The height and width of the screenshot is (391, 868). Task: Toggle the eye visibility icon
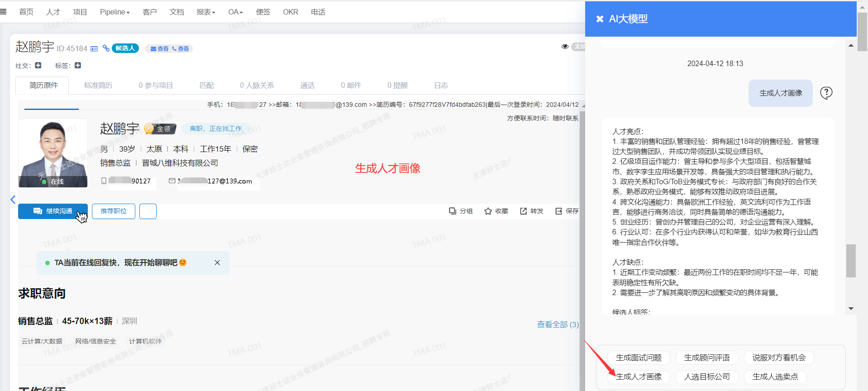pos(565,47)
